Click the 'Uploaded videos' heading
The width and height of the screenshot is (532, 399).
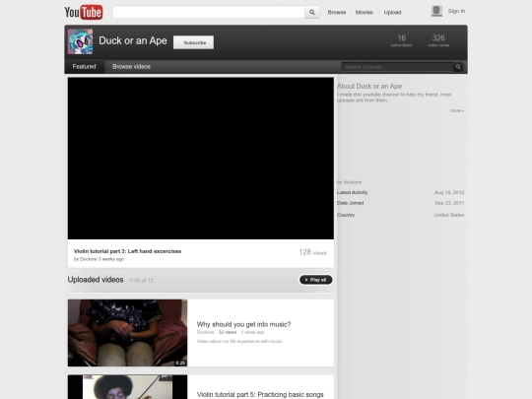pos(96,280)
